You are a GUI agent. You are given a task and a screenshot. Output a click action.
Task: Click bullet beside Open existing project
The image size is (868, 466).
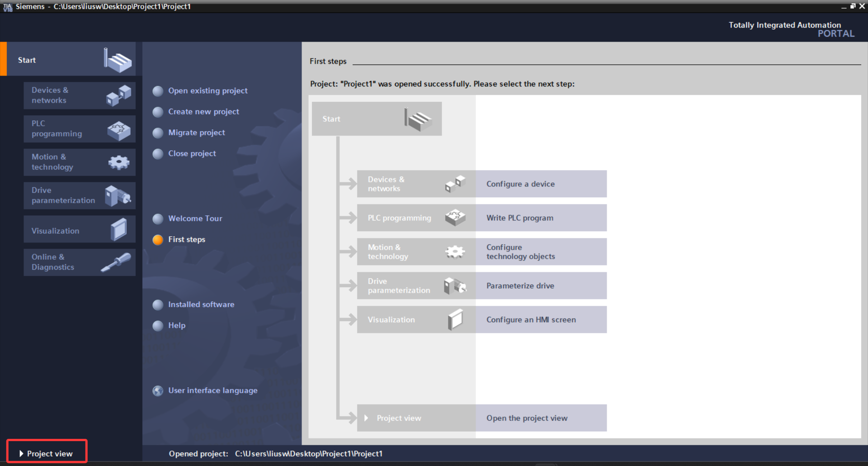tap(158, 91)
